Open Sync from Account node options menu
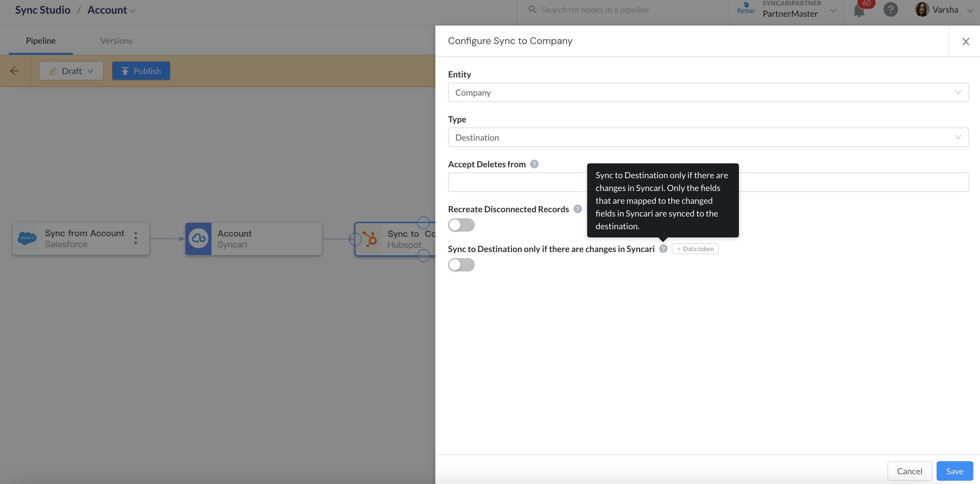This screenshot has width=980, height=484. coord(135,238)
